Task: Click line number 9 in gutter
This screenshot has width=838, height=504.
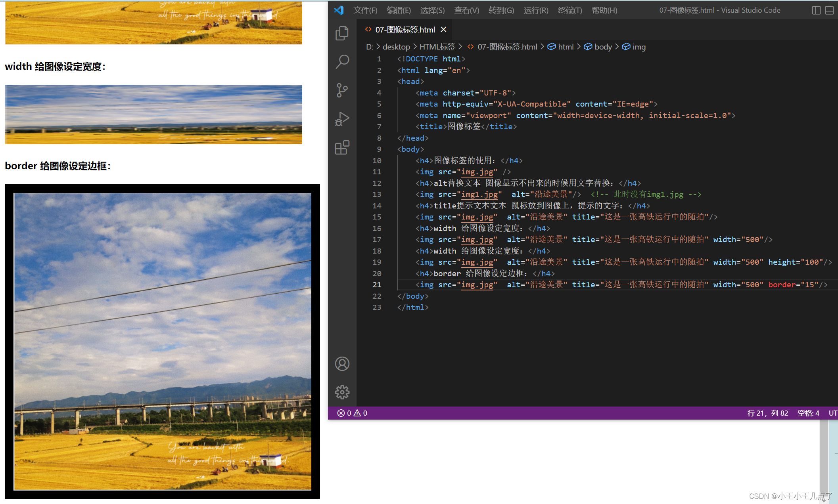Action: 379,149
